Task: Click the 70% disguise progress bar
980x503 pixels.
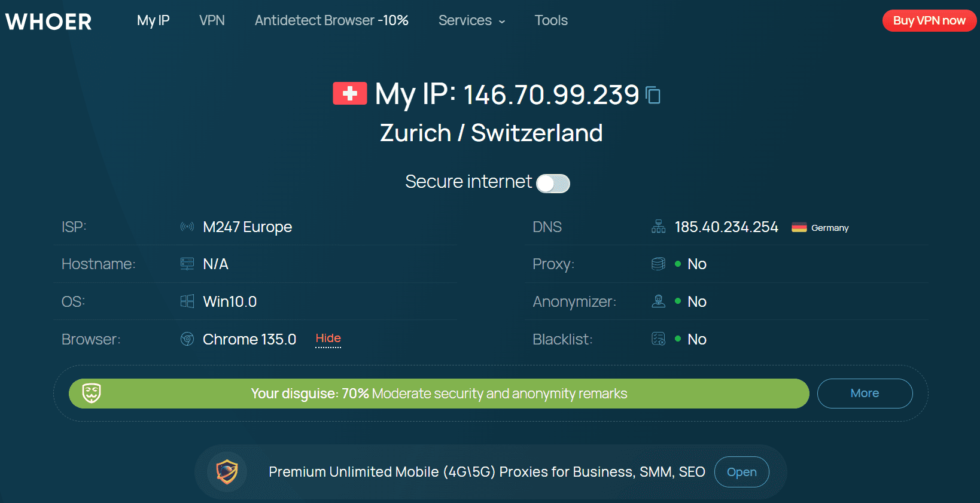Action: point(439,394)
